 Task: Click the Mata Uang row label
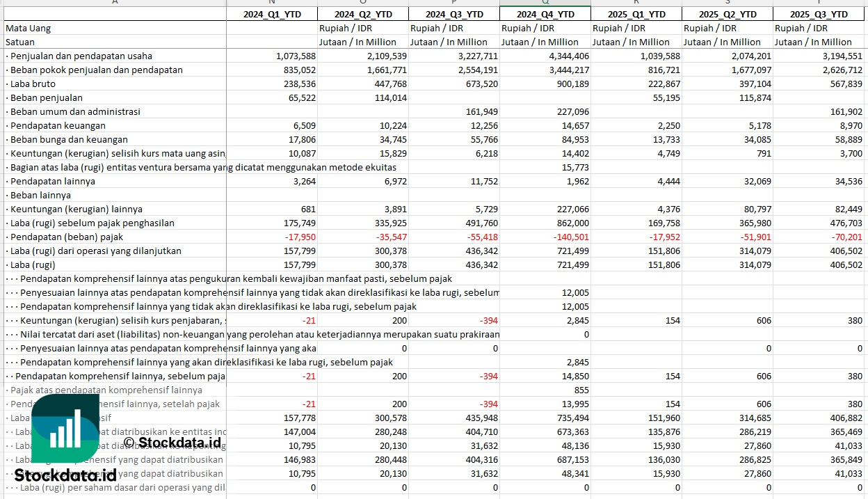coord(29,28)
